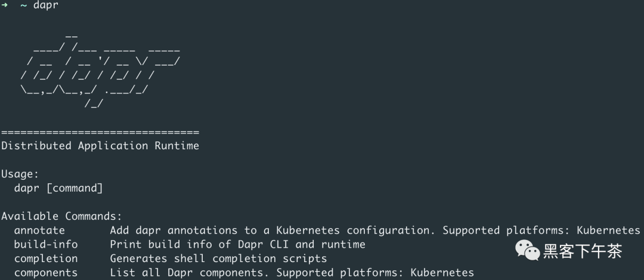Click the WeChat logo in the watermark
644x280 pixels.
pyautogui.click(x=528, y=250)
